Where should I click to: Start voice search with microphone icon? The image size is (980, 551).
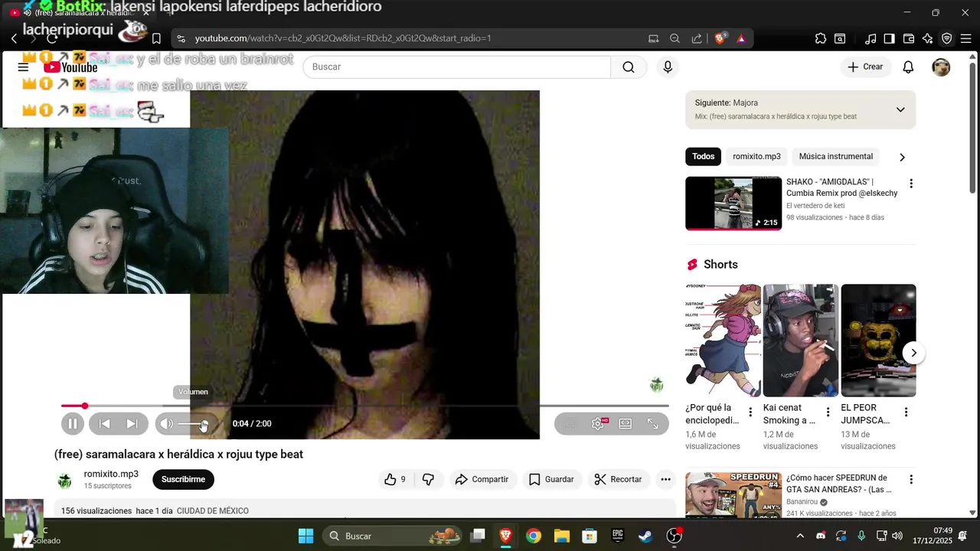coord(668,67)
